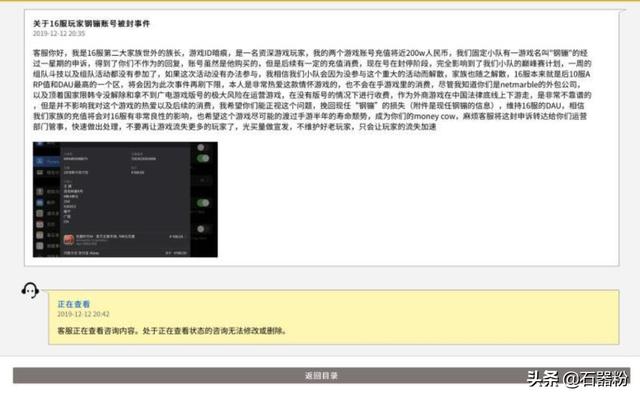640x399 pixels.
Task: Open the embedded game screenshot thumbnail
Action: coord(125,200)
